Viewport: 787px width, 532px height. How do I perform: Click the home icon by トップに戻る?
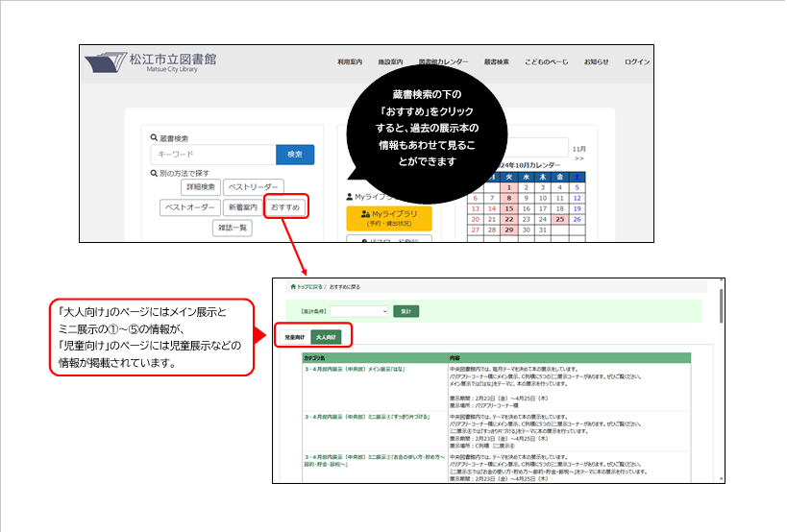(x=293, y=287)
